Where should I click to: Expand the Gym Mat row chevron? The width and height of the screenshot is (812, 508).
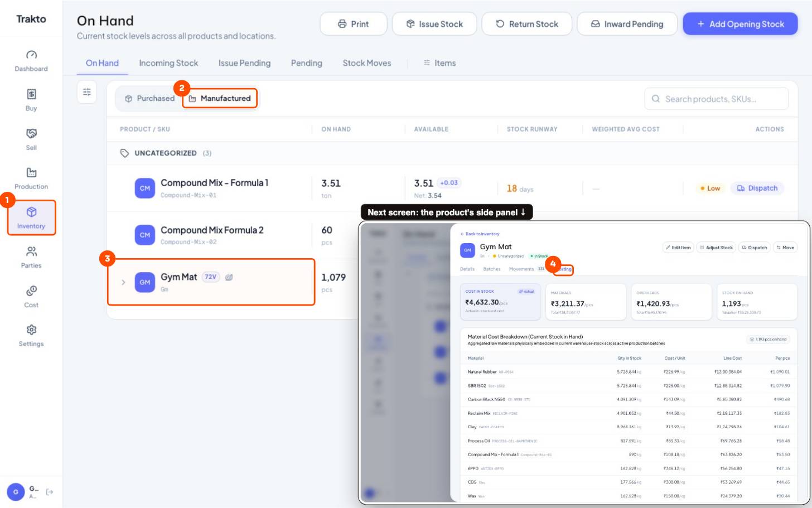coord(123,282)
